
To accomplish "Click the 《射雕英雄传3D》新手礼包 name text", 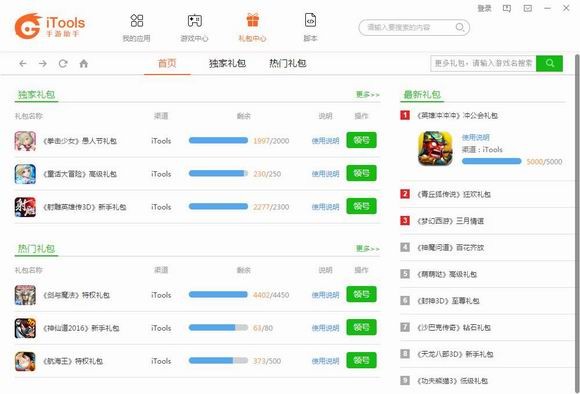I will [x=85, y=207].
